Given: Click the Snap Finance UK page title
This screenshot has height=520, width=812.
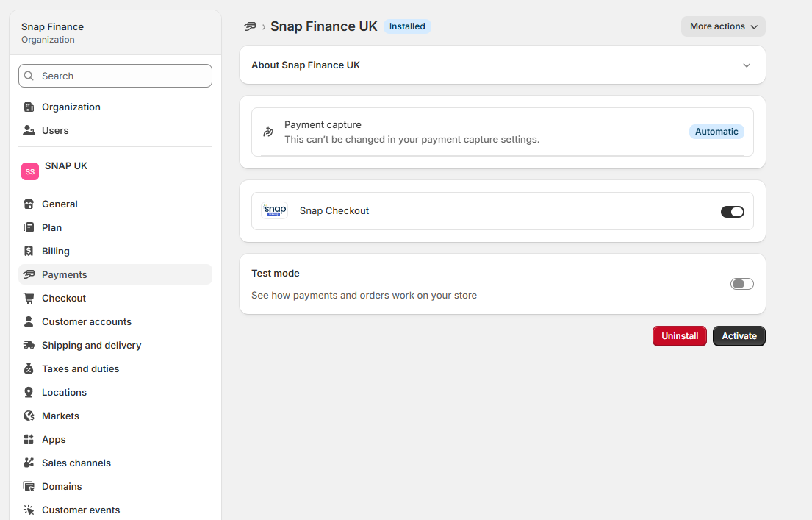Looking at the screenshot, I should click(323, 26).
